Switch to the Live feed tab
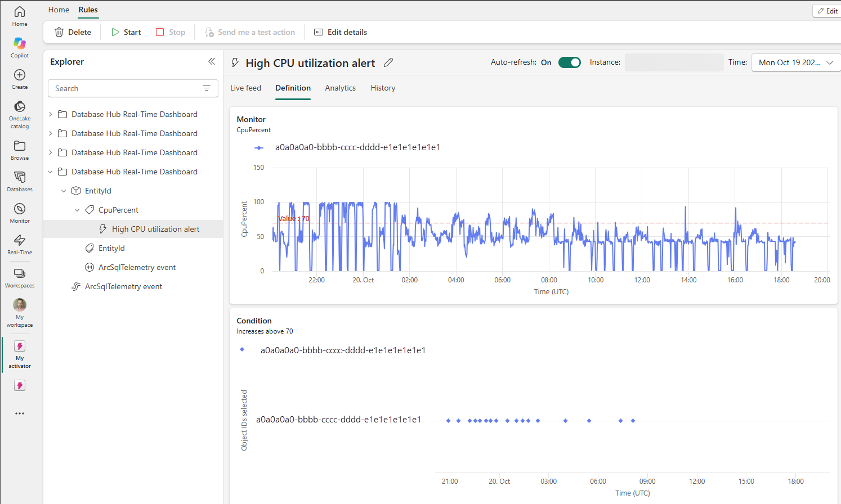This screenshot has width=841, height=504. point(245,88)
